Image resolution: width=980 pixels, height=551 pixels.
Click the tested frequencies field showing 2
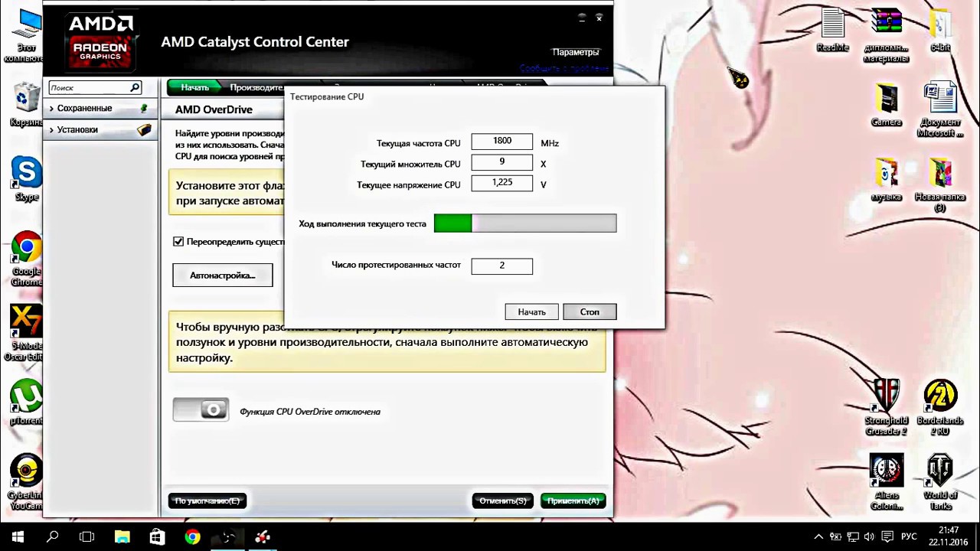(501, 265)
